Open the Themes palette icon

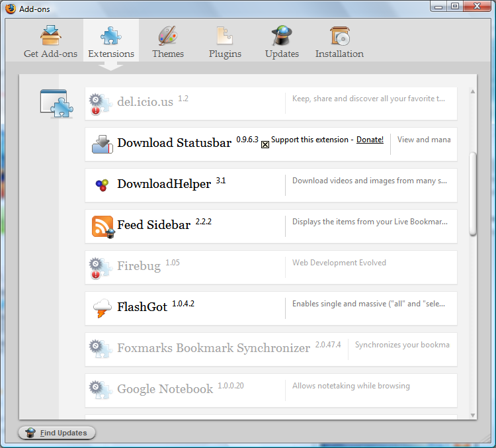pos(168,36)
